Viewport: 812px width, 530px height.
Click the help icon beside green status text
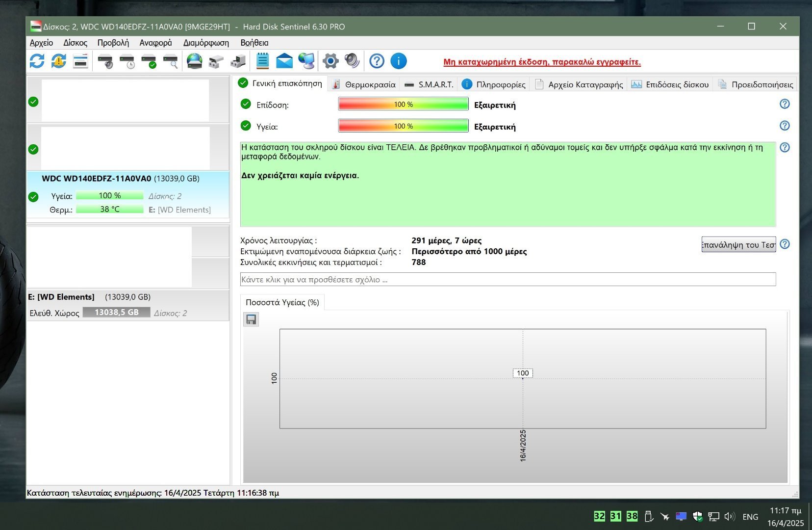click(x=785, y=147)
